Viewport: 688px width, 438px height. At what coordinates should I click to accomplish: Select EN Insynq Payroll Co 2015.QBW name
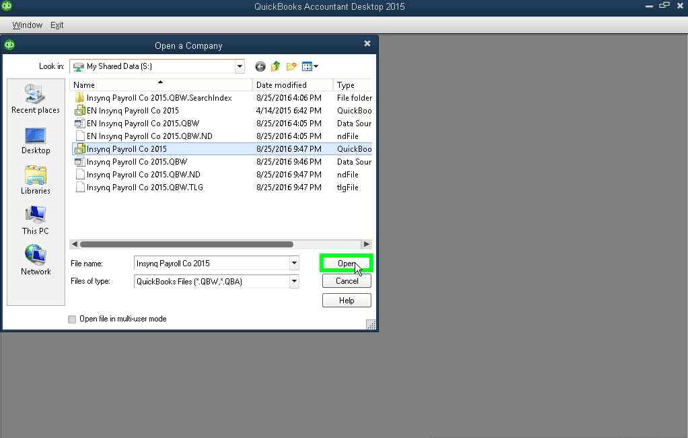tap(143, 123)
